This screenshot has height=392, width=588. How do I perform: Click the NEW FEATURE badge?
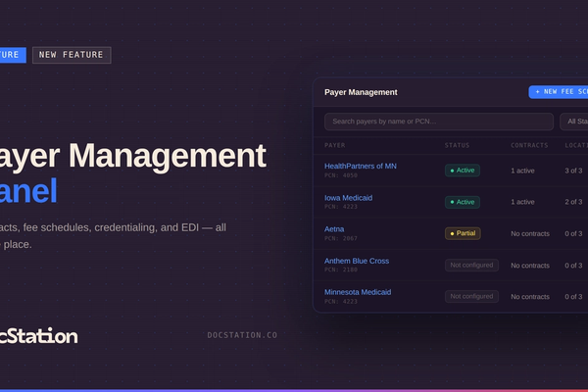(x=72, y=55)
